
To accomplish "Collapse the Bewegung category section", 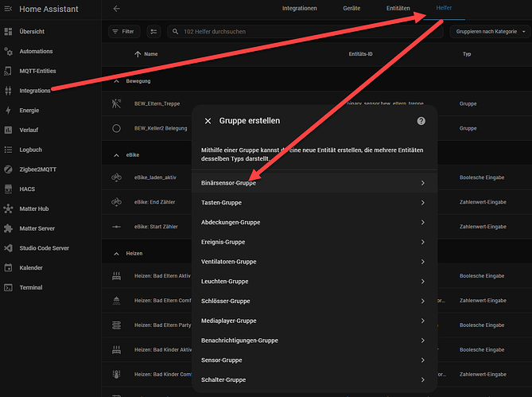I will point(117,81).
